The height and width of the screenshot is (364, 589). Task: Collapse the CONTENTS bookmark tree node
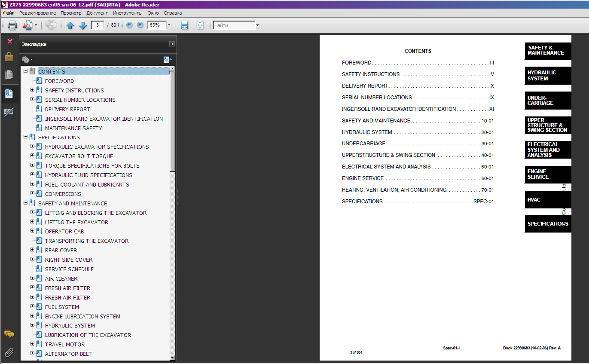pyautogui.click(x=26, y=71)
